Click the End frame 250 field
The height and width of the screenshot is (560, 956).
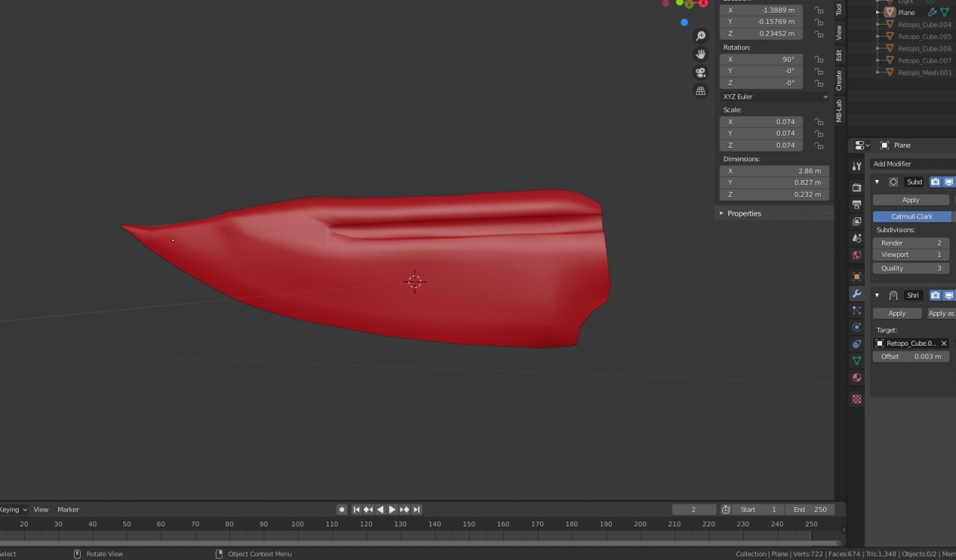810,510
